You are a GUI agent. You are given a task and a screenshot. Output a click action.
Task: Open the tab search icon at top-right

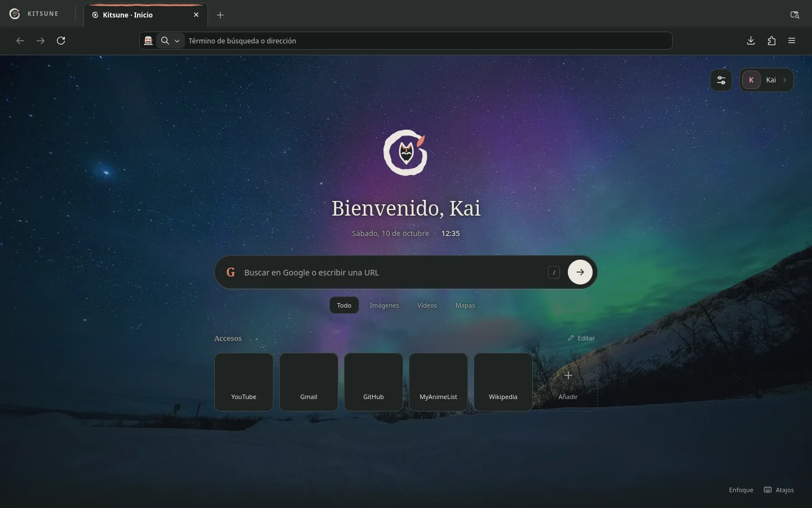(795, 15)
